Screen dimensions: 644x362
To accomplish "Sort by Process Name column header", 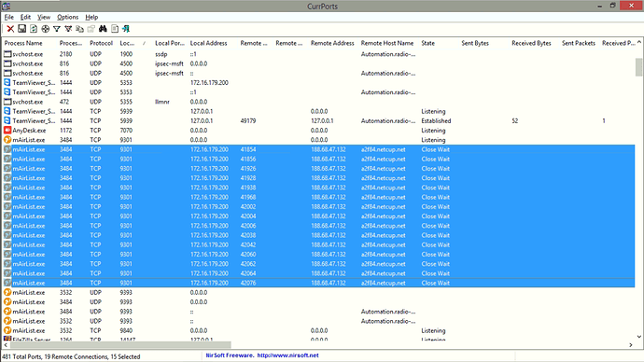I will coord(23,43).
